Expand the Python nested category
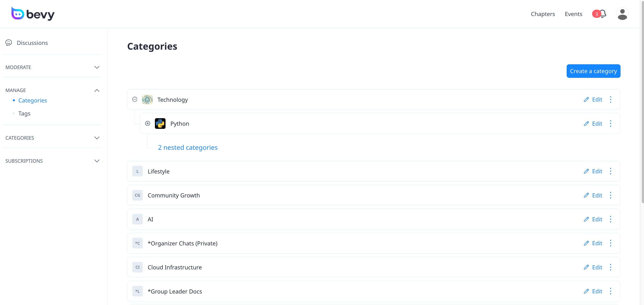644x305 pixels. click(148, 123)
